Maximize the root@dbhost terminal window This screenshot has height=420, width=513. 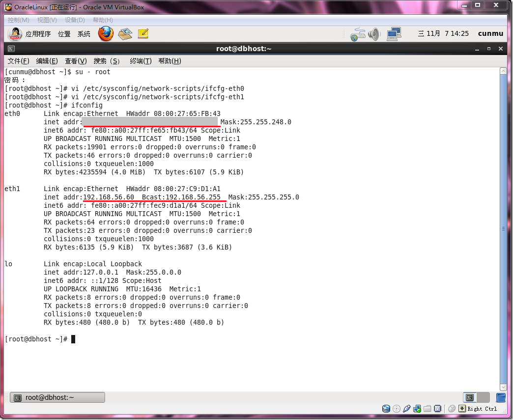click(x=489, y=49)
